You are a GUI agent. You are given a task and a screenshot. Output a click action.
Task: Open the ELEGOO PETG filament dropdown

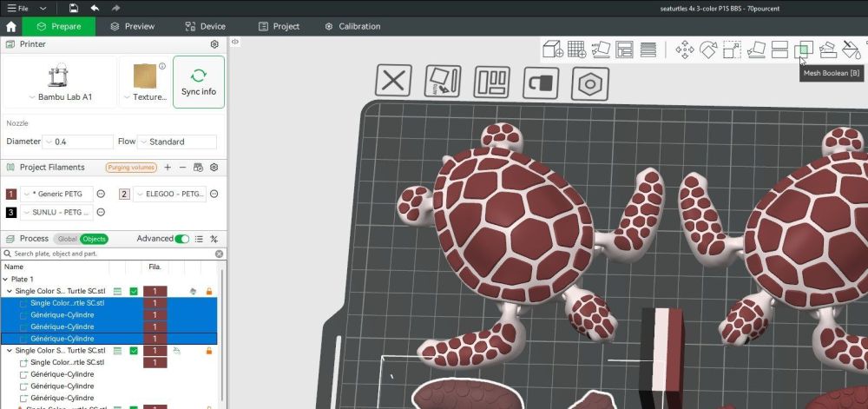click(x=169, y=194)
